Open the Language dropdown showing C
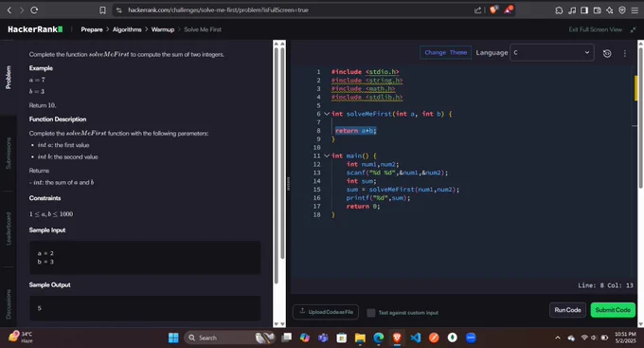 click(551, 53)
